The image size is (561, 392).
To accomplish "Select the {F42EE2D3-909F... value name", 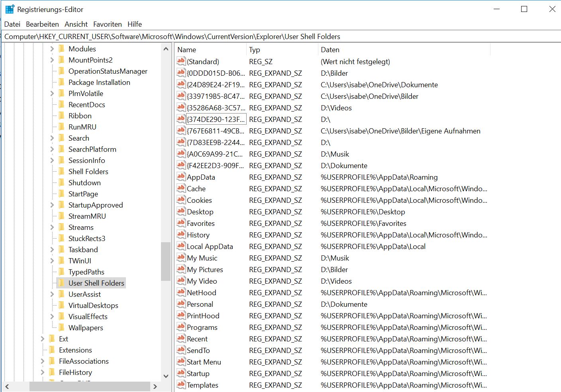I will click(x=215, y=165).
